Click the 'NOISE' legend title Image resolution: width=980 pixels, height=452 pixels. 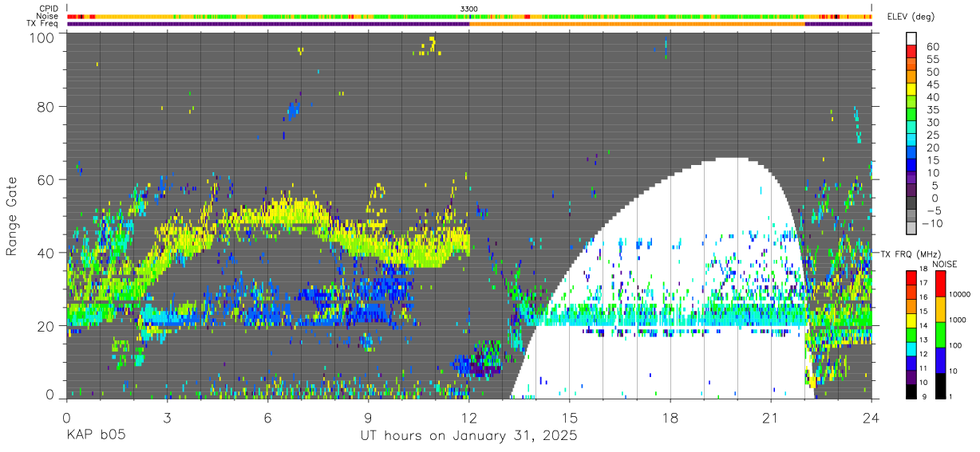pyautogui.click(x=944, y=264)
